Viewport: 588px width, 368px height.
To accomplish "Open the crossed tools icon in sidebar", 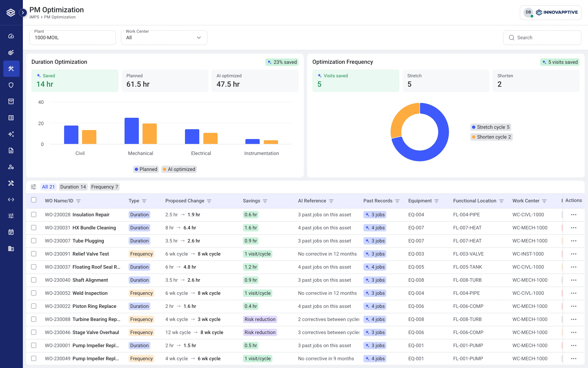I will [11, 183].
